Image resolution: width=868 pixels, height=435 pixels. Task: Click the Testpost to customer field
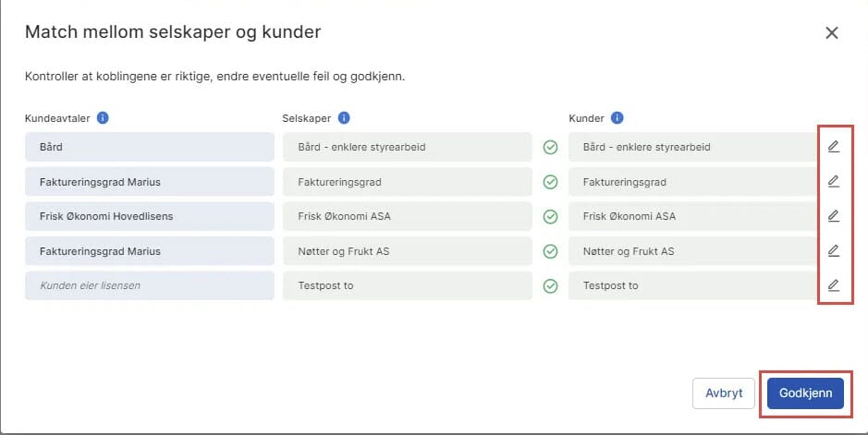point(692,285)
